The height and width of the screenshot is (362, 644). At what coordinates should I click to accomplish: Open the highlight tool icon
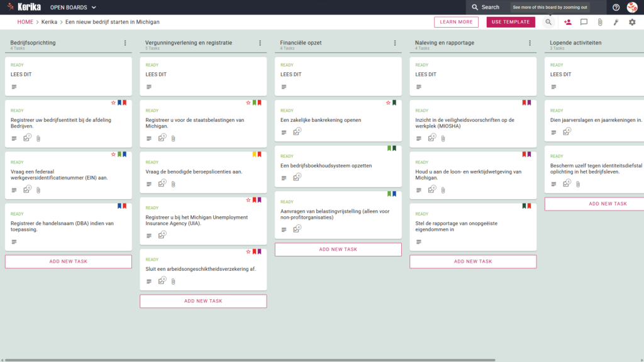coord(616,22)
